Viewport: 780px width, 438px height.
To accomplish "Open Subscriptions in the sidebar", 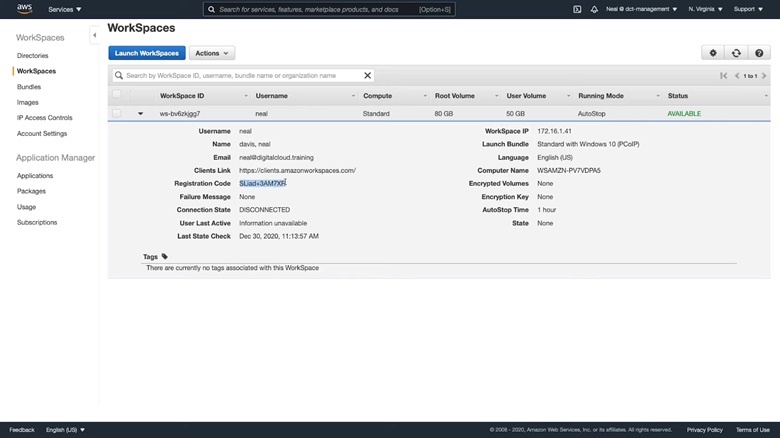I will 37,222.
